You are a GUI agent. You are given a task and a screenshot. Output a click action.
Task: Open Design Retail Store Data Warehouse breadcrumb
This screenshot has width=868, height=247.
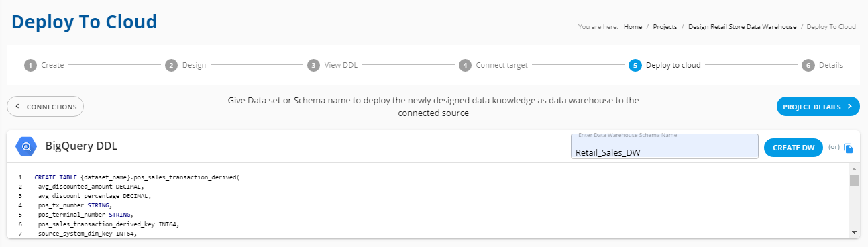coord(742,27)
